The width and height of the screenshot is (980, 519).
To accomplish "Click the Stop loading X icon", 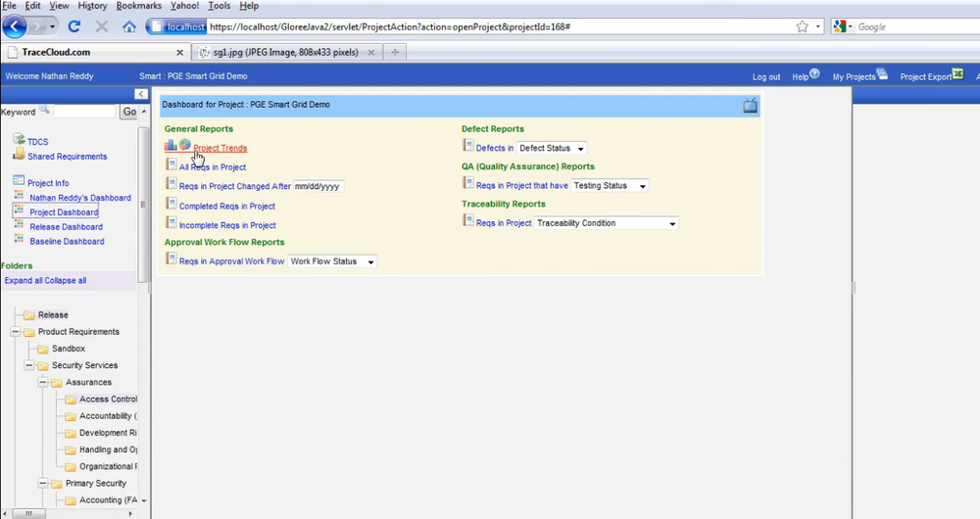I will (101, 26).
